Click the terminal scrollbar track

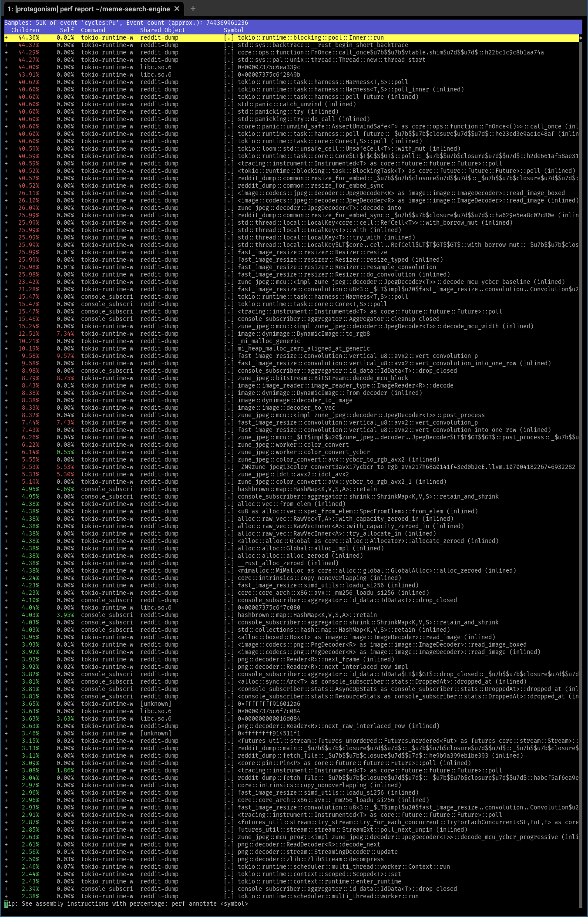click(x=581, y=475)
